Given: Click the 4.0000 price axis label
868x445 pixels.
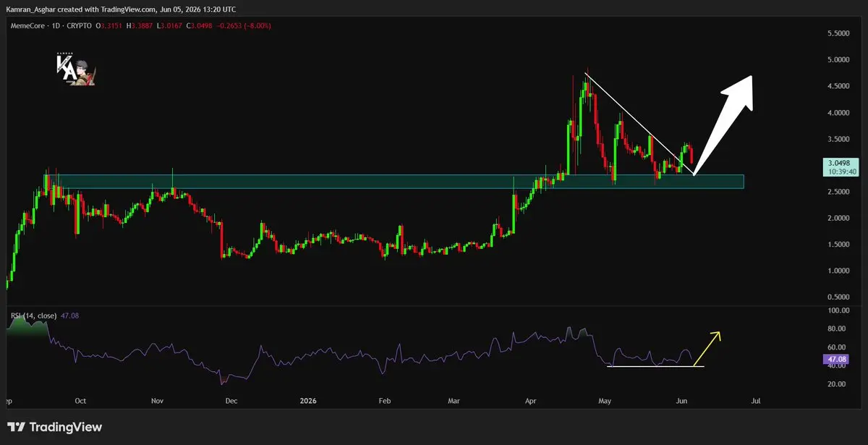Looking at the screenshot, I should coord(838,113).
